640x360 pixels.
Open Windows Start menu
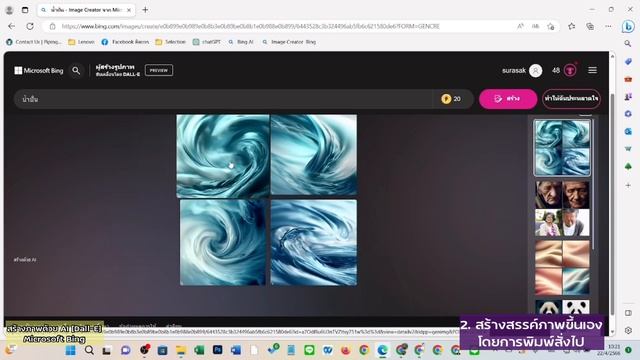(x=70, y=350)
